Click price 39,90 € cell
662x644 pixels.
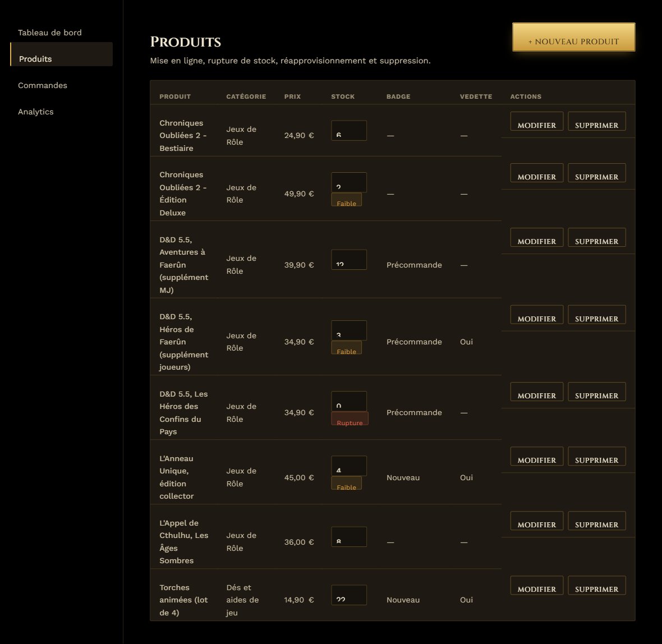(x=299, y=265)
